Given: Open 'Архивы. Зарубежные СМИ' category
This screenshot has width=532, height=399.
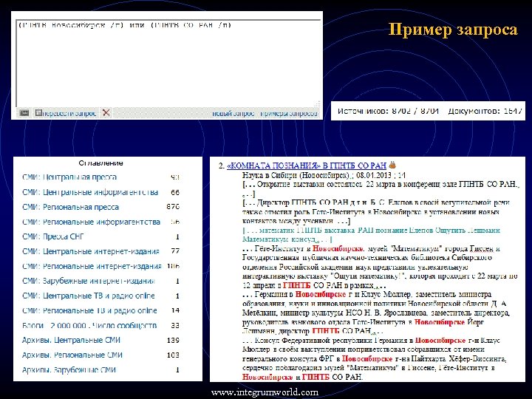Looking at the screenshot, I should [69, 370].
